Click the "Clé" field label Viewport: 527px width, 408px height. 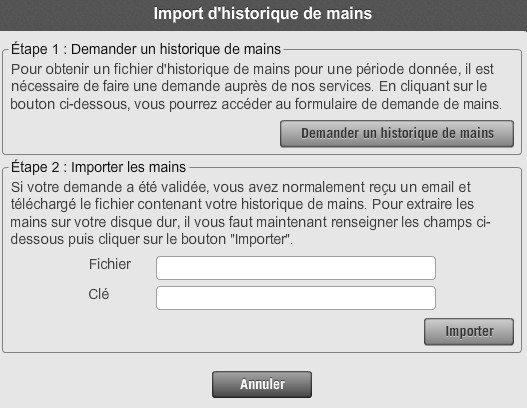click(x=99, y=294)
